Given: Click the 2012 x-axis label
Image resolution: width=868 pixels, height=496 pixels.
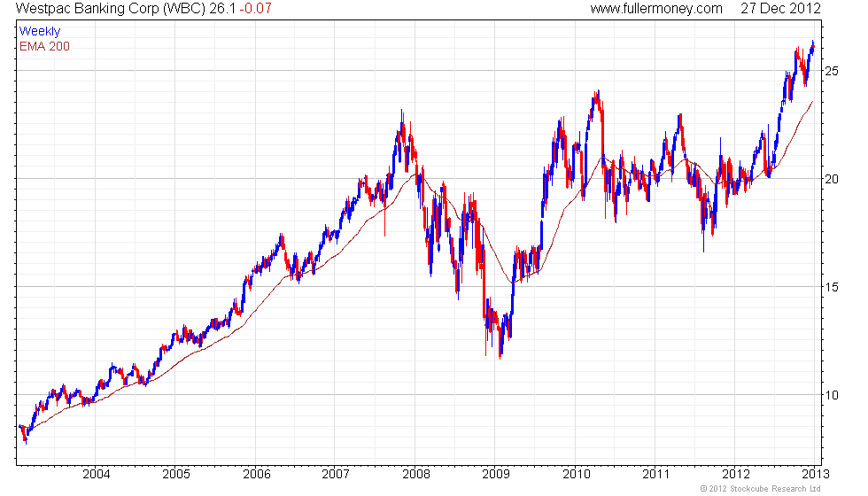Looking at the screenshot, I should 736,474.
